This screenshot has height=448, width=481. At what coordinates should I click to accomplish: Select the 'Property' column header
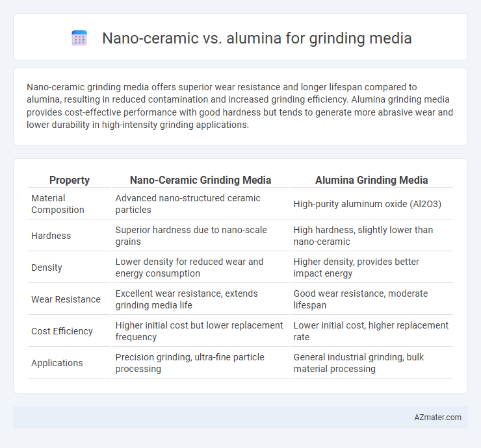pyautogui.click(x=70, y=180)
